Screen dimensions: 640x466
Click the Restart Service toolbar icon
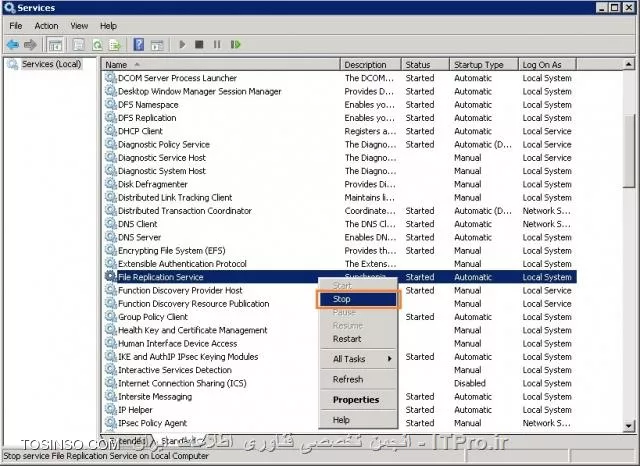(x=236, y=44)
